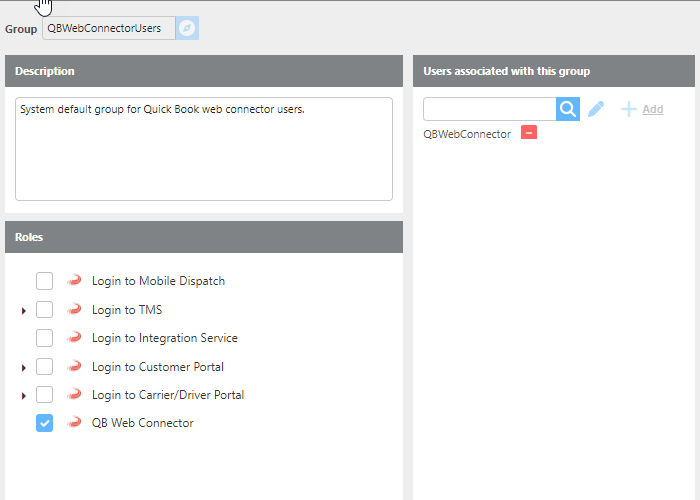Expand the Login to TMS role tree

pos(23,311)
